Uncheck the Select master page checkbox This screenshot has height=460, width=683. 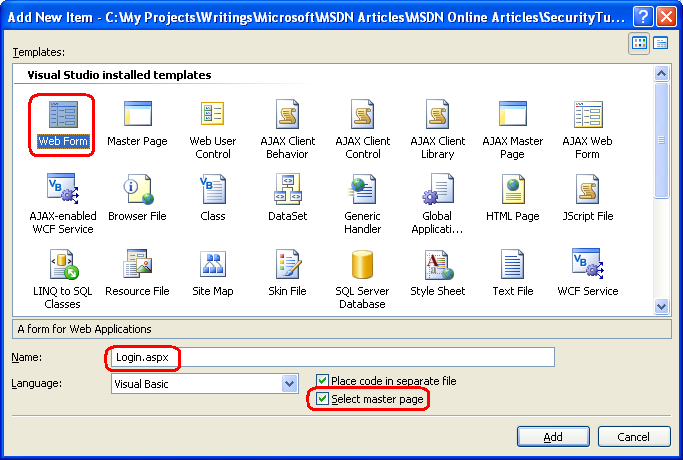pos(322,399)
